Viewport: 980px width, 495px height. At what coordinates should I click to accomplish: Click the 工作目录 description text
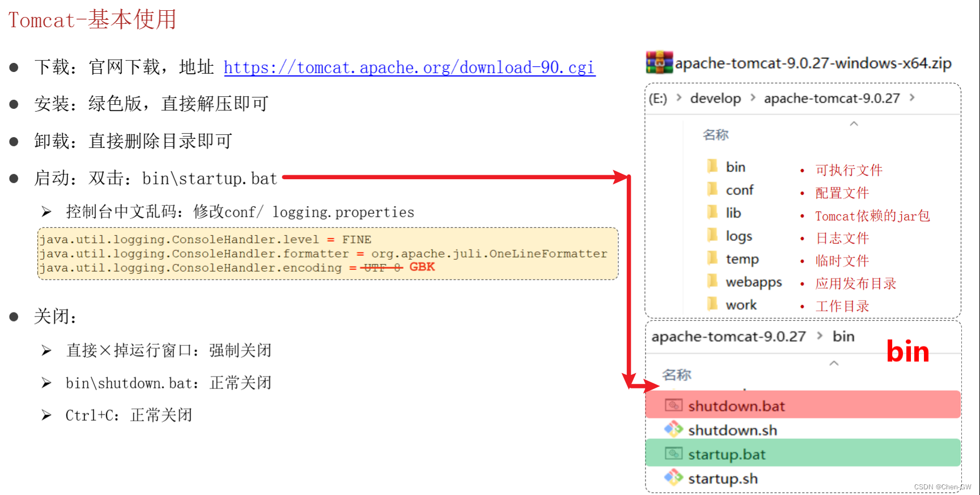tap(842, 306)
